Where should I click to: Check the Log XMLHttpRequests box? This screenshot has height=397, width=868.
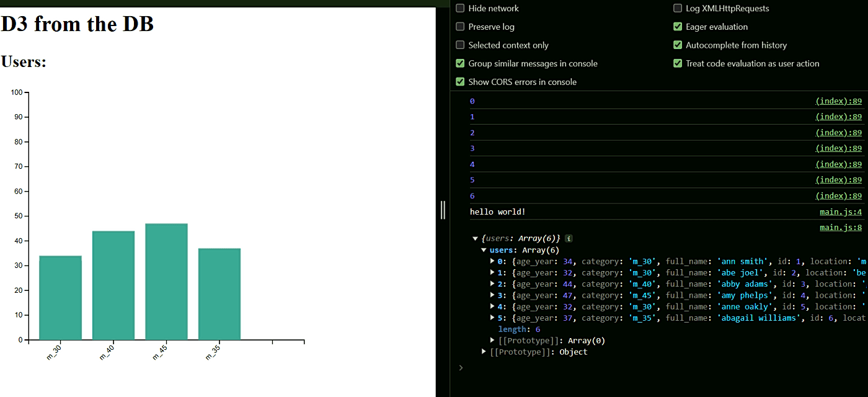pyautogui.click(x=678, y=8)
